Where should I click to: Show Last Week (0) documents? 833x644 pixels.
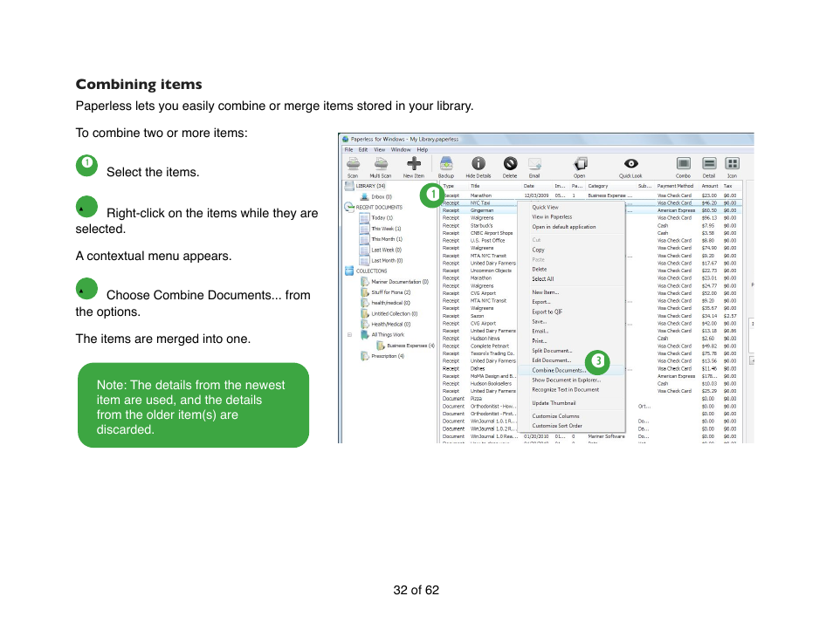click(x=386, y=250)
